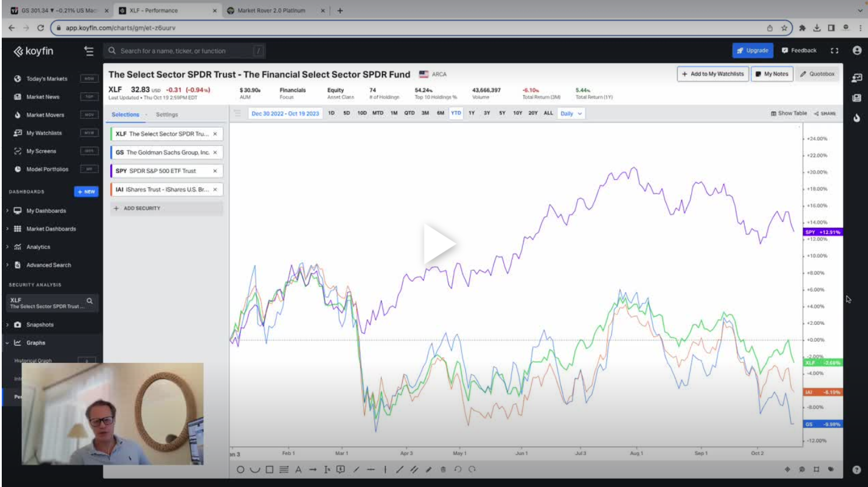This screenshot has height=487, width=868.
Task: Open the Dec 30 2022 date range picker
Action: tap(285, 113)
